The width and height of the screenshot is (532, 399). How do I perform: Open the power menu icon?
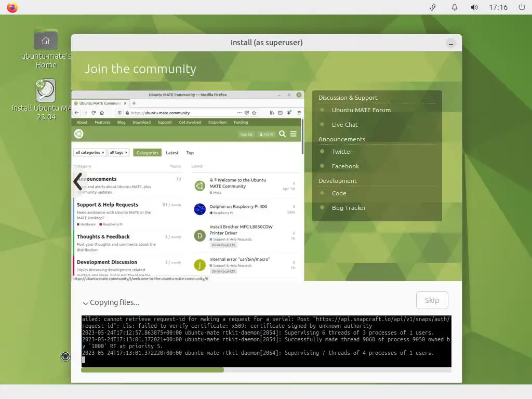[x=522, y=7]
